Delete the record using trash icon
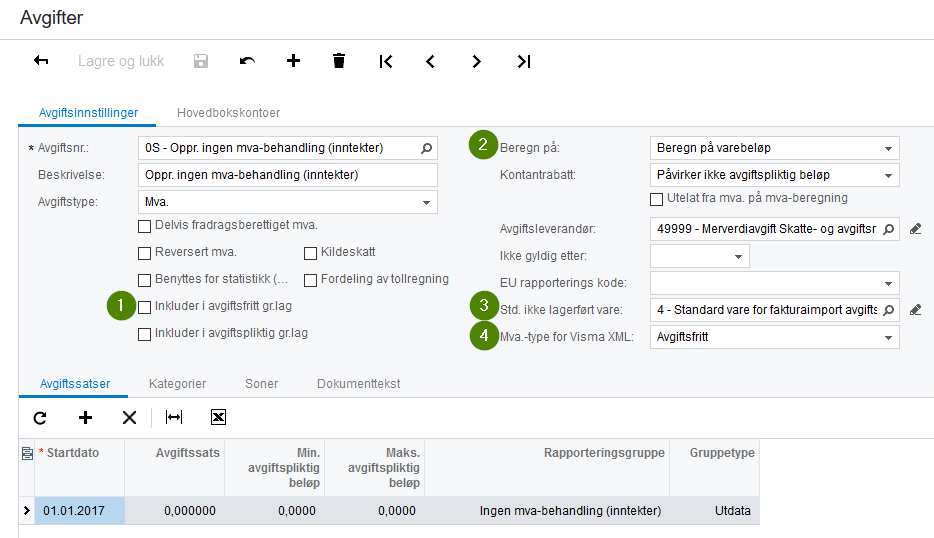This screenshot has width=934, height=538. (x=339, y=61)
